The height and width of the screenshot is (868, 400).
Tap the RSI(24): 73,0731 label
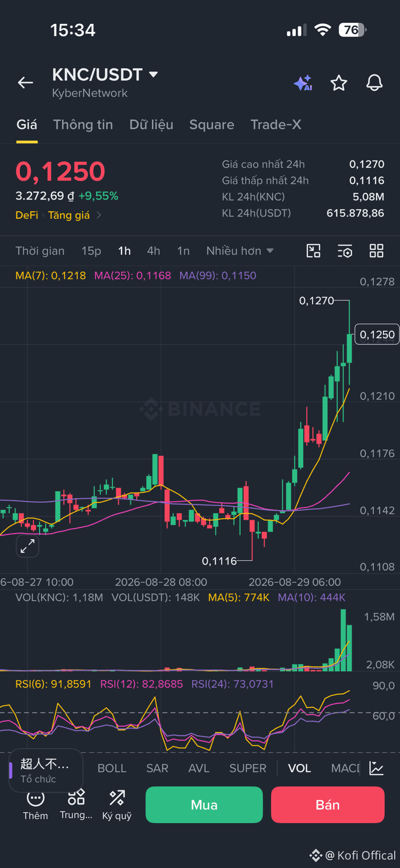[232, 684]
